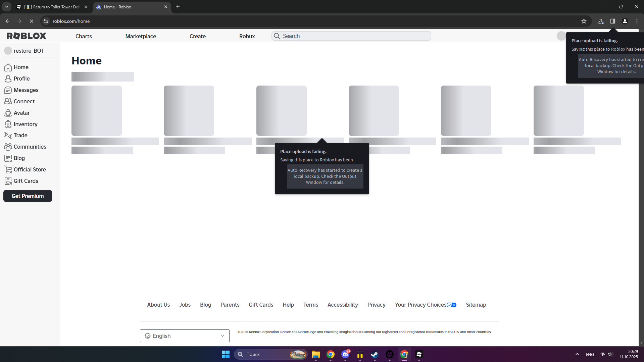
Task: Open the Home sidebar icon
Action: click(8, 67)
